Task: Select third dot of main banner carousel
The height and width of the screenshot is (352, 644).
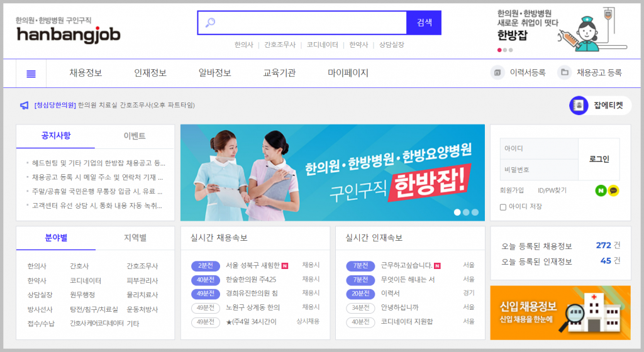Action: [475, 212]
